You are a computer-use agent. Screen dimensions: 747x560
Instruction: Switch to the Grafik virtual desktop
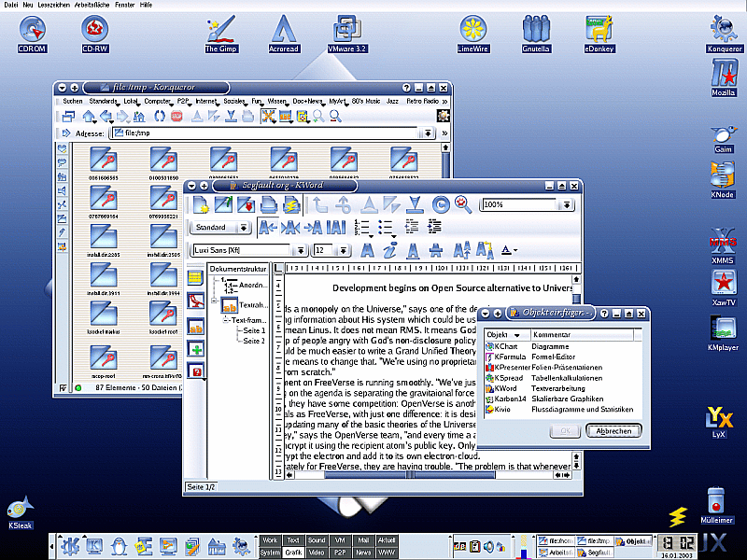point(293,553)
